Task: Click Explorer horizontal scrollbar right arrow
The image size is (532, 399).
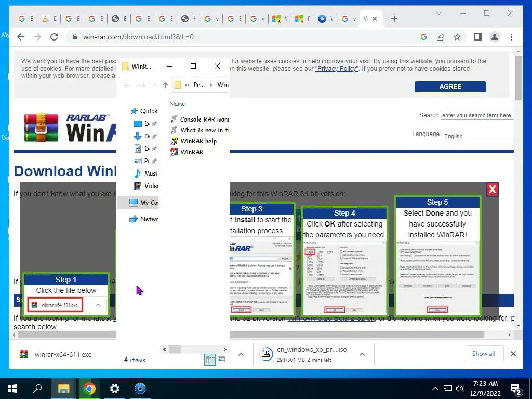Action: click(x=224, y=349)
